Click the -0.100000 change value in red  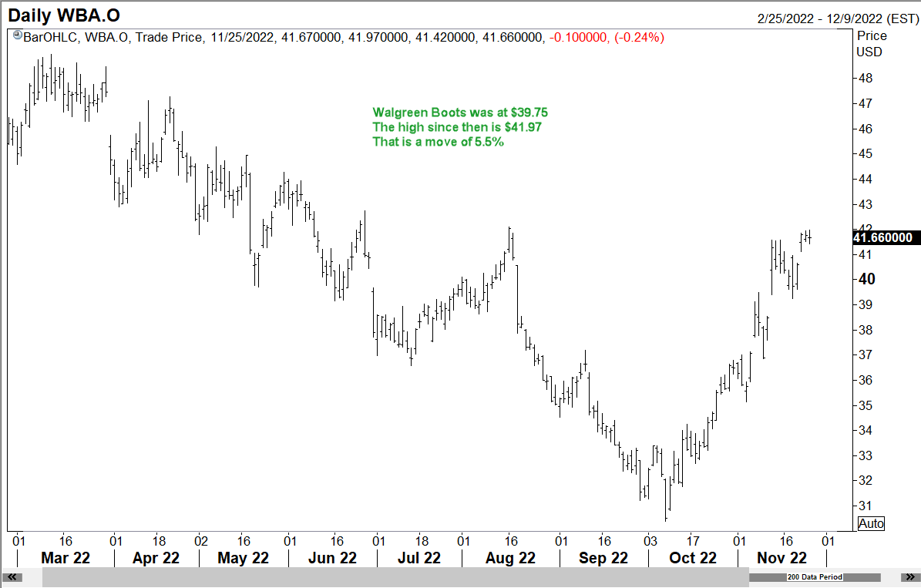click(579, 38)
